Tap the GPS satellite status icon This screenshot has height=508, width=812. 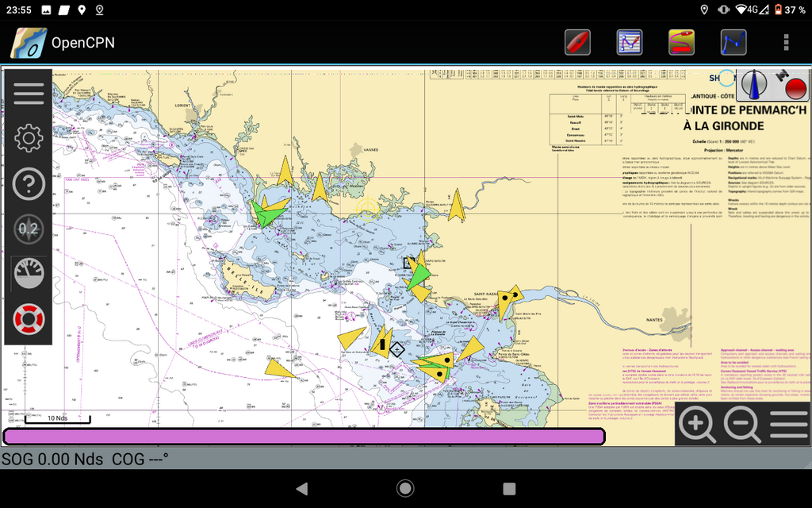(x=782, y=75)
